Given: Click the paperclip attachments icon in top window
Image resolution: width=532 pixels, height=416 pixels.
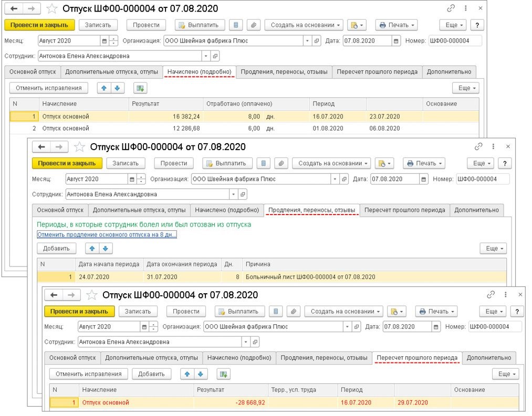Looking at the screenshot, I should click(253, 25).
